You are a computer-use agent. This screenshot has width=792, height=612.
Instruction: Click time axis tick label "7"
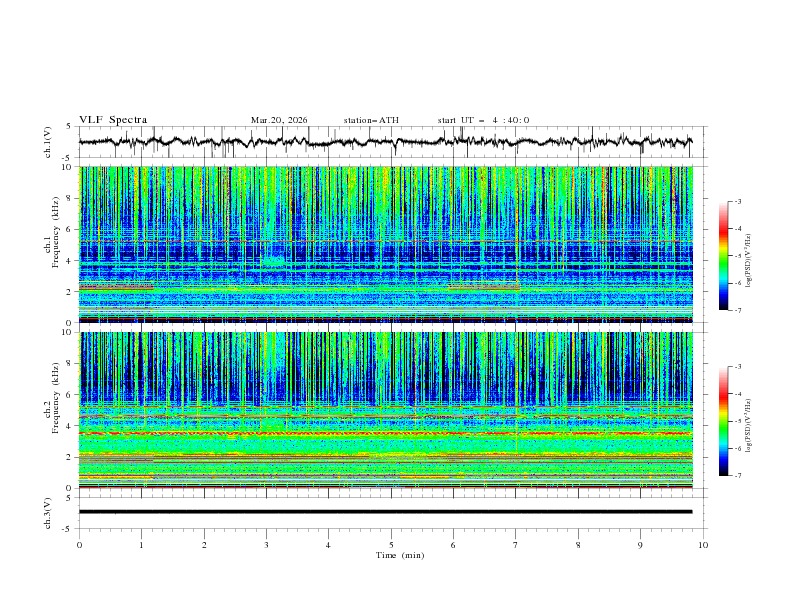coord(516,545)
